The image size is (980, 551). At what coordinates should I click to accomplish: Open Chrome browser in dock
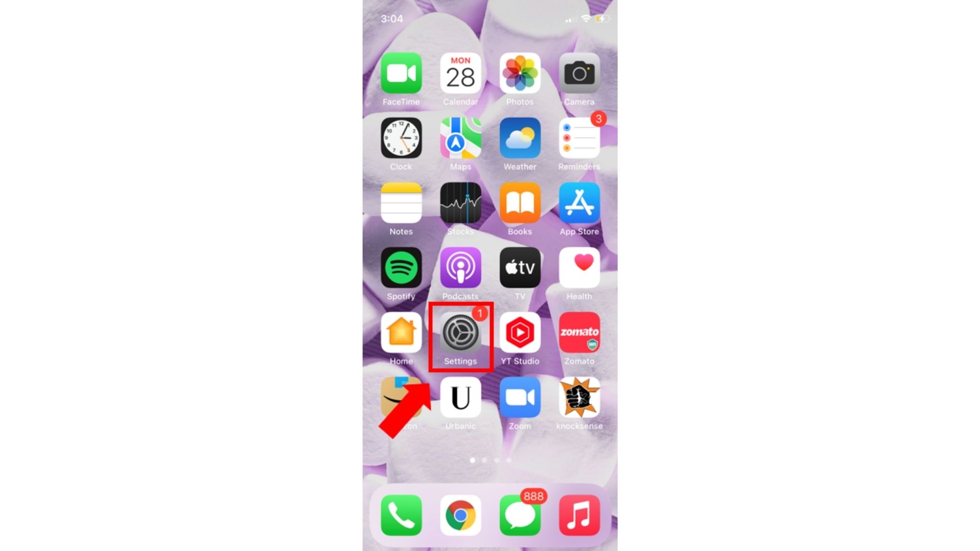460,515
